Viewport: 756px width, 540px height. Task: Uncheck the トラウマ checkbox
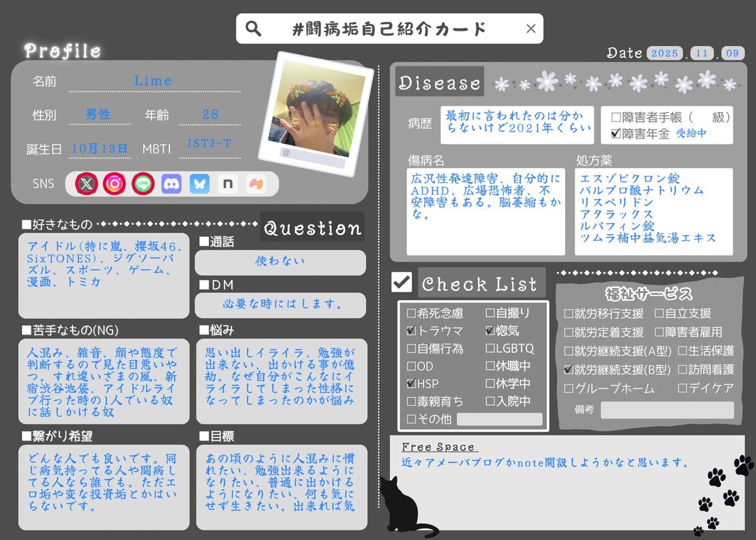(x=411, y=331)
